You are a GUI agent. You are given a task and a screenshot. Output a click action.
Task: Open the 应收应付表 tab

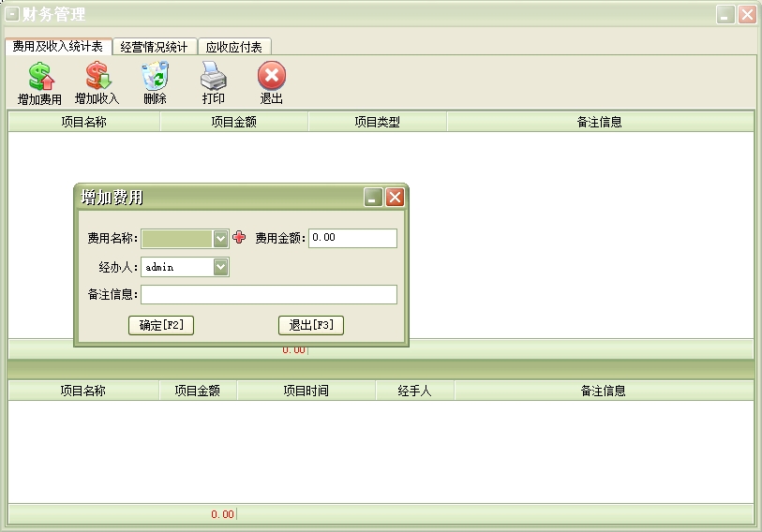[x=234, y=47]
